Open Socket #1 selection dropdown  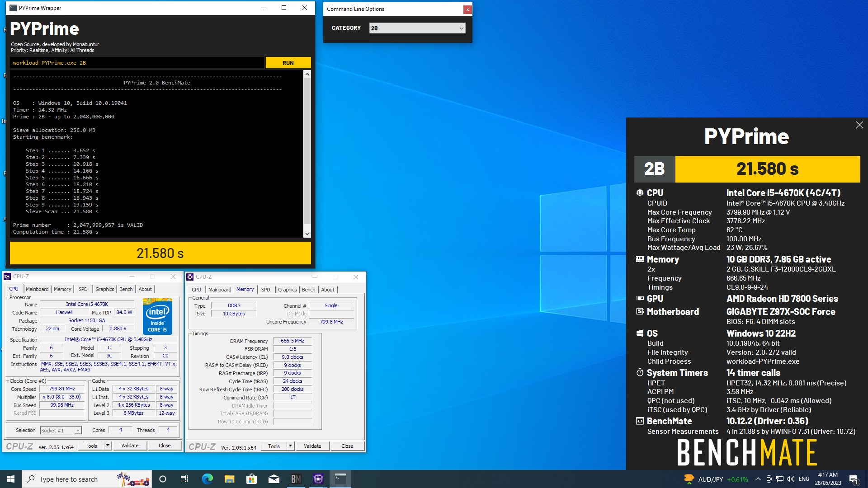[x=61, y=431]
